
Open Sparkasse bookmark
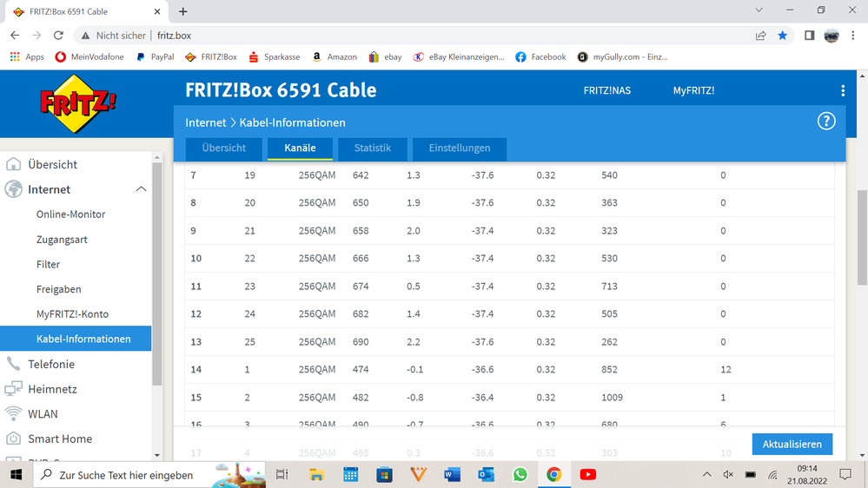tap(275, 56)
